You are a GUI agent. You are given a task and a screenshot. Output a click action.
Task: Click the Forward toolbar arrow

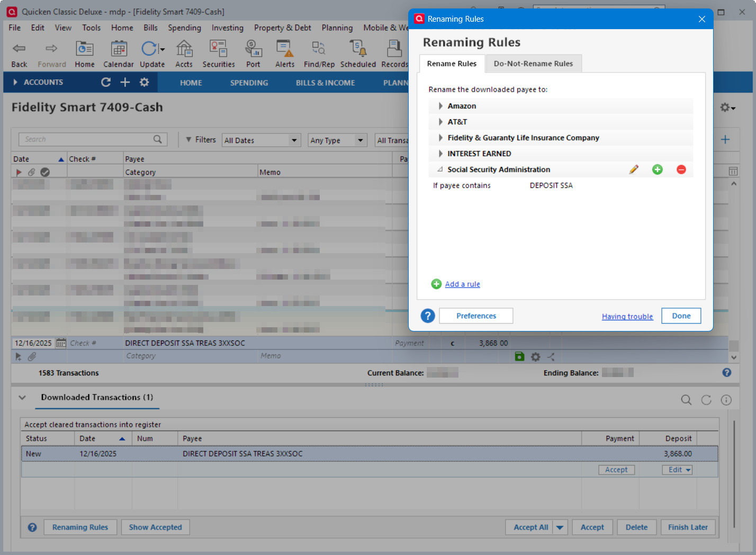[x=51, y=49]
